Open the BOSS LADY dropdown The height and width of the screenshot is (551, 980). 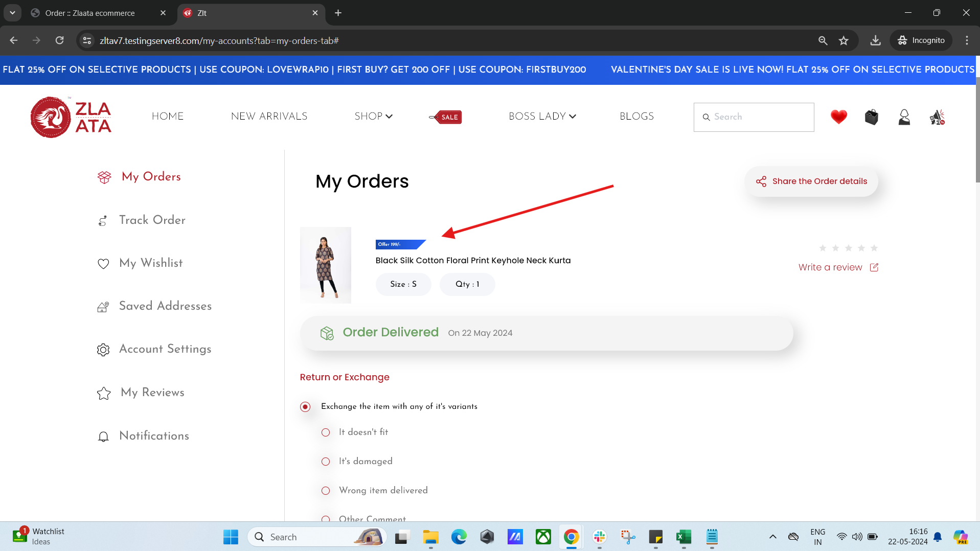(542, 117)
